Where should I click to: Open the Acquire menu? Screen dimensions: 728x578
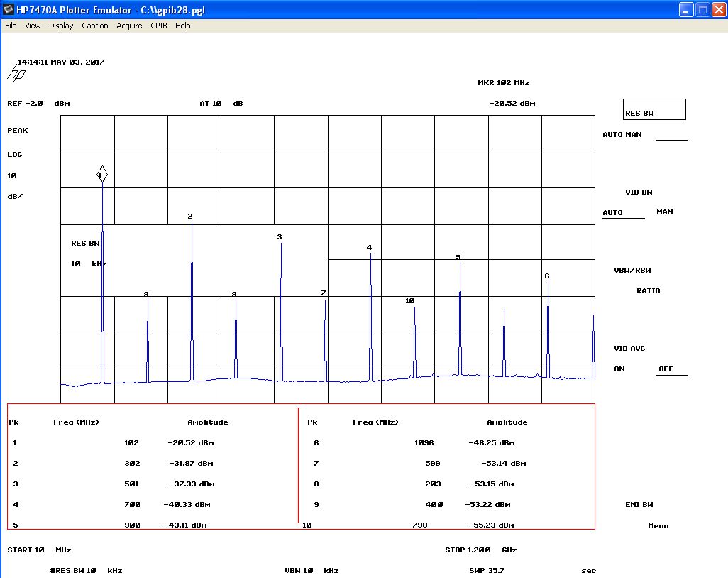(x=129, y=26)
